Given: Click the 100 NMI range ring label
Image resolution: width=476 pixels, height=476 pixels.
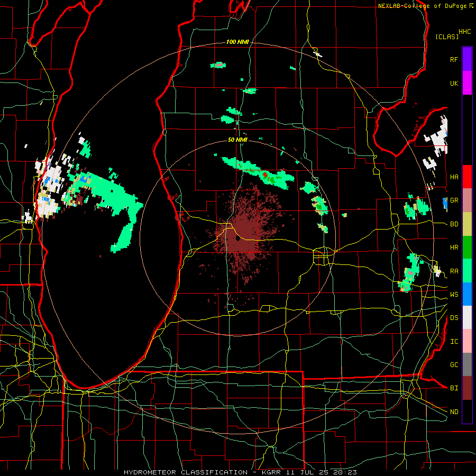Looking at the screenshot, I should coord(237,42).
